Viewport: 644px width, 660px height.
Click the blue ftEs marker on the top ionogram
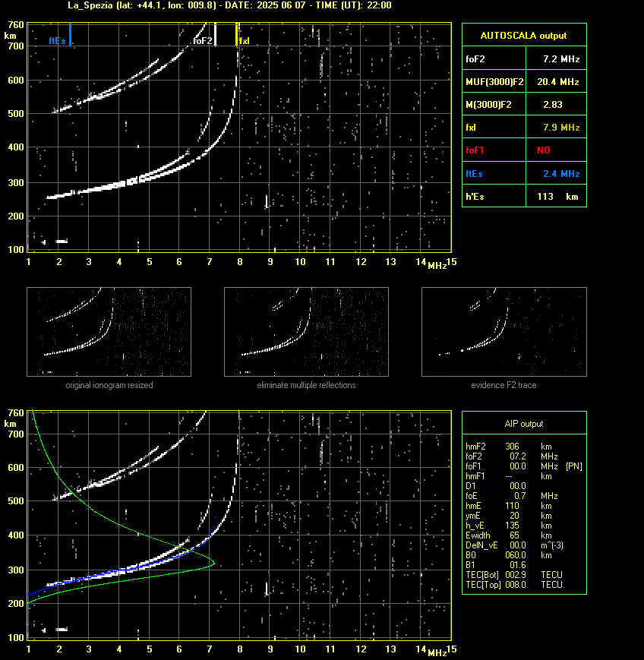70,34
